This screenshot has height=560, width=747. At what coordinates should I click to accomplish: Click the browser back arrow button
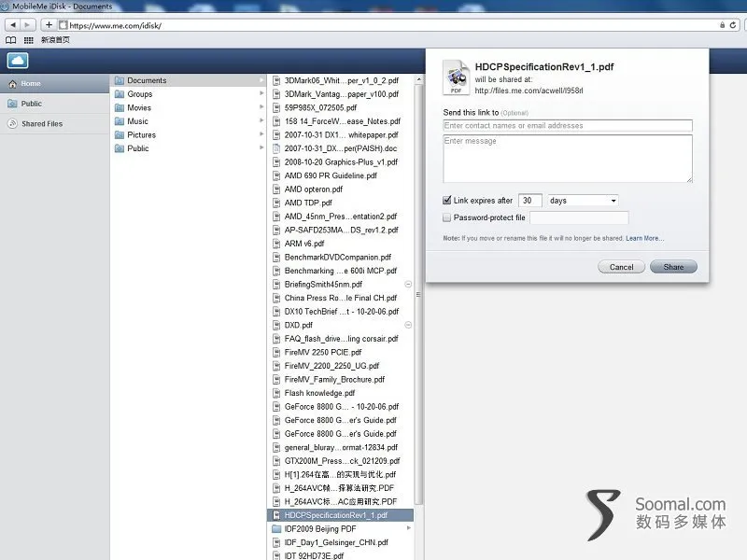[x=13, y=25]
